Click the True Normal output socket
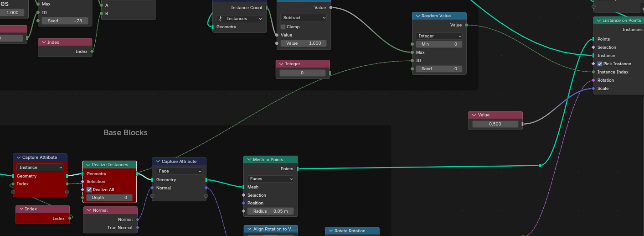Viewport: 644px width, 236px height. tap(137, 228)
